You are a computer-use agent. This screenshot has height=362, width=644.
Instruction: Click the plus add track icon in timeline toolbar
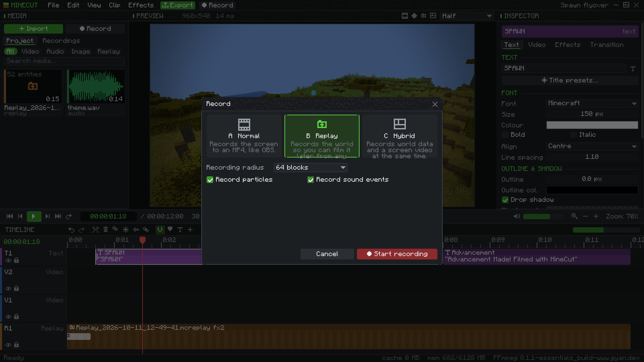coord(190,230)
